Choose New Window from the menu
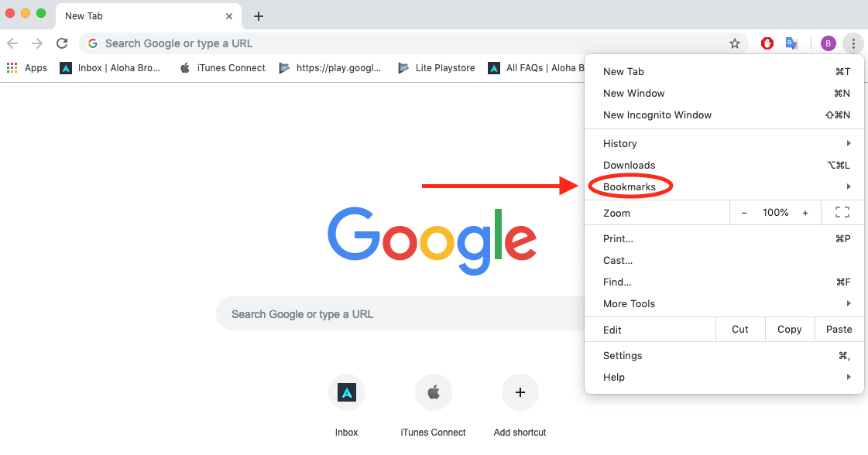The height and width of the screenshot is (455, 868). pos(724,93)
